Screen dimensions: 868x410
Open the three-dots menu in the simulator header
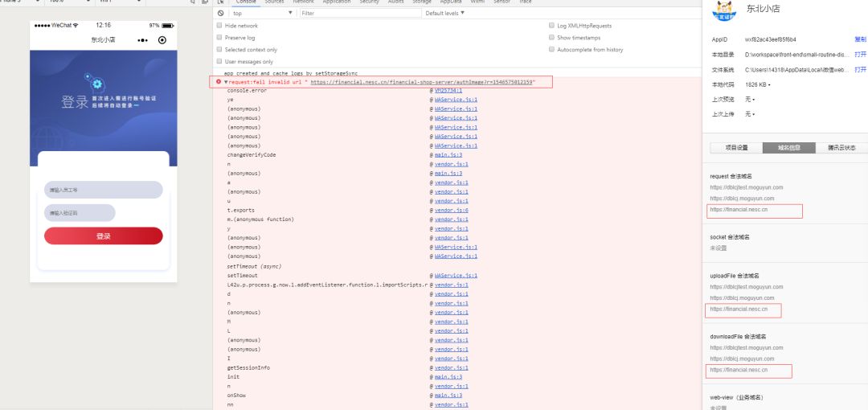[x=143, y=40]
